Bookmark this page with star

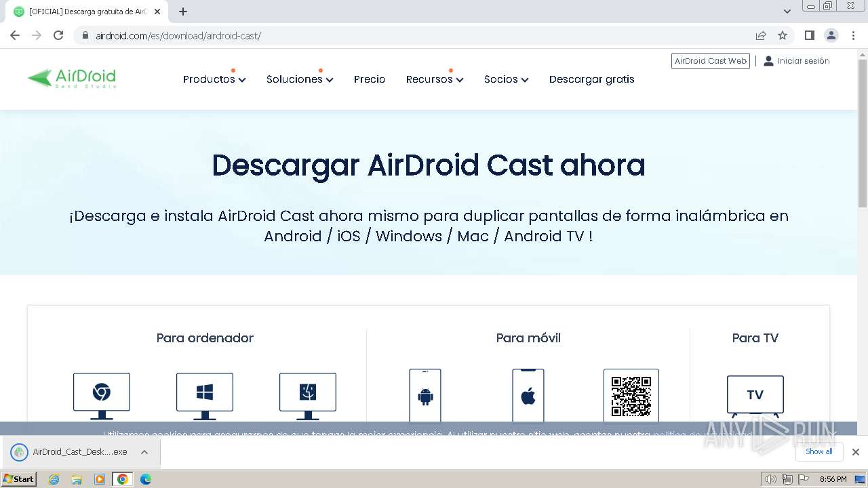coord(783,35)
